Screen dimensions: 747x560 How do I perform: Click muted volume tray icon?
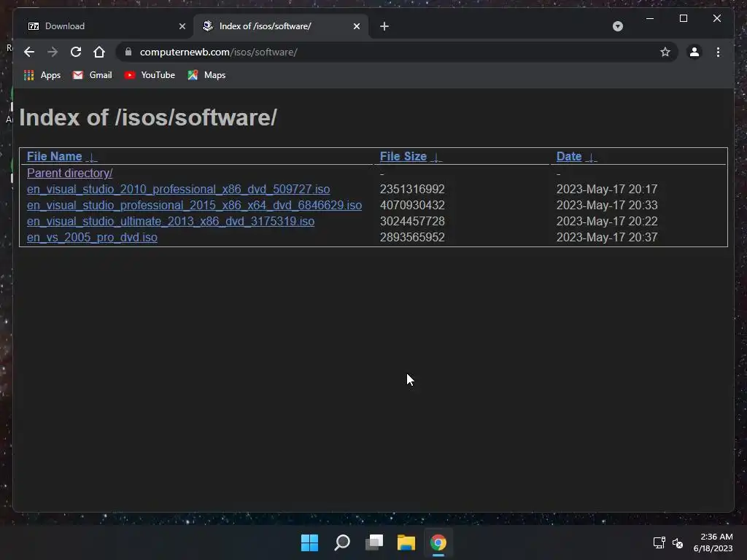[678, 542]
